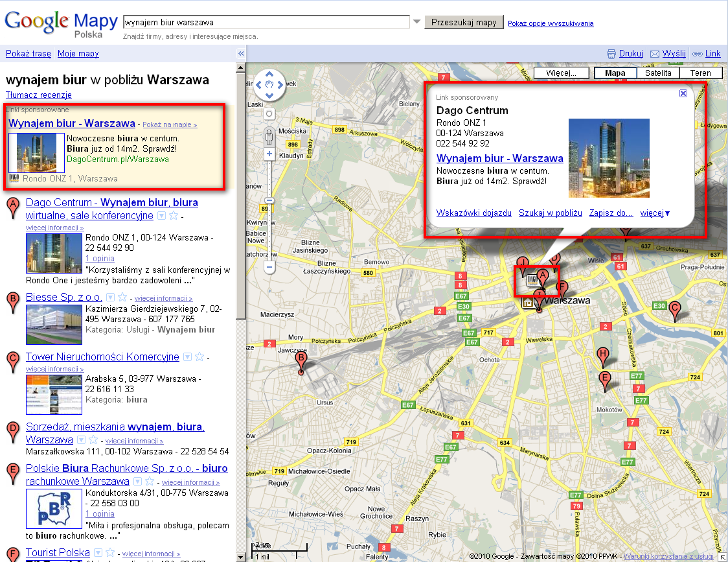Click the Przeszukaj mapy button

464,22
